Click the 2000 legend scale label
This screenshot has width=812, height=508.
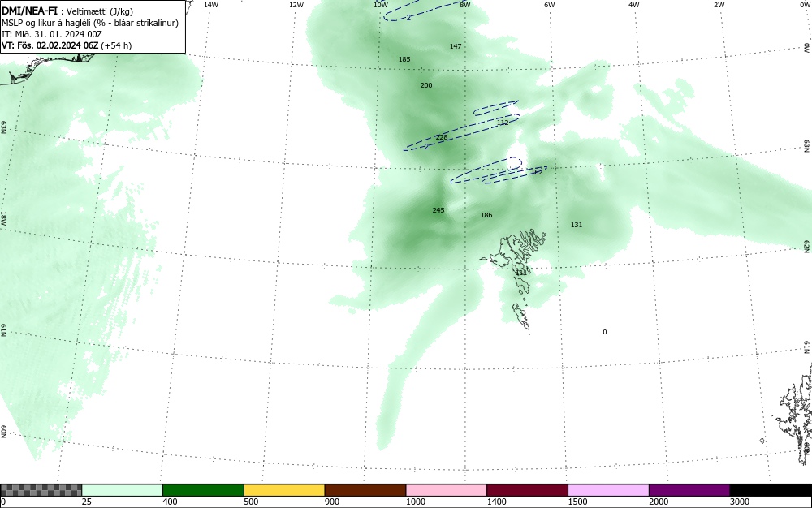tap(659, 502)
